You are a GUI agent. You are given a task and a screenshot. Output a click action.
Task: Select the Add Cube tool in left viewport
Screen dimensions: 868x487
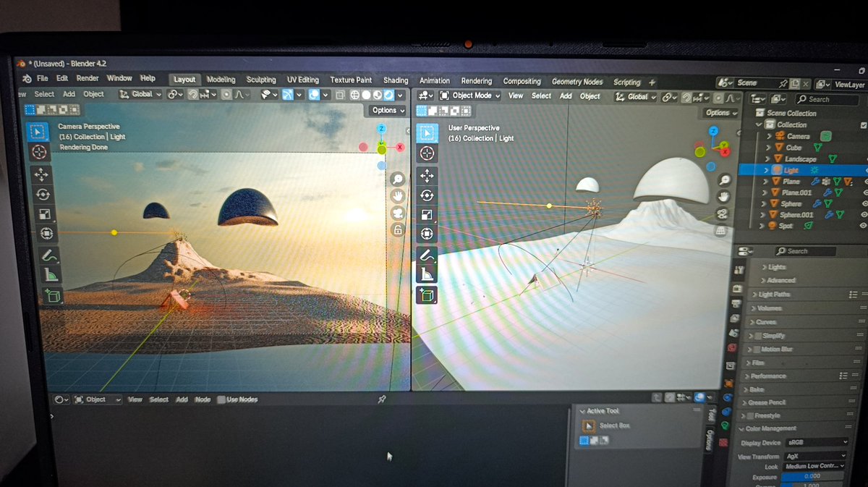[53, 296]
